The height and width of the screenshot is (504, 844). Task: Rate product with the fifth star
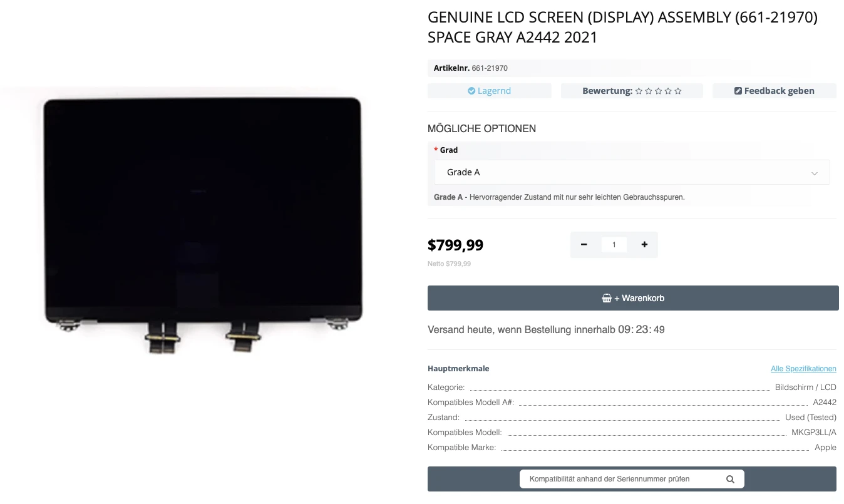coord(678,91)
